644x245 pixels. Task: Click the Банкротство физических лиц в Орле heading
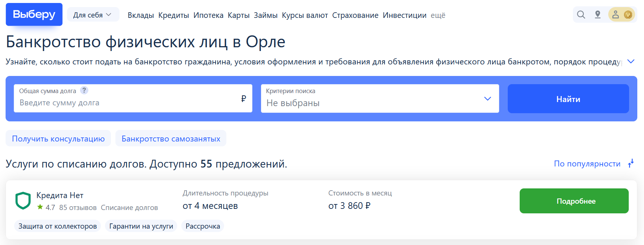click(146, 42)
